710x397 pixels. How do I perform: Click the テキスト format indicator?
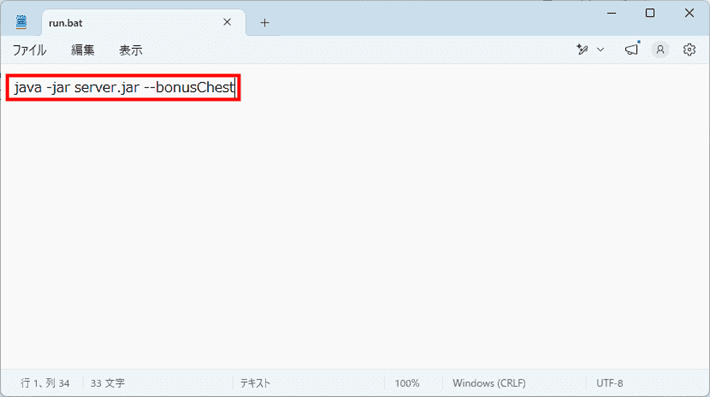coord(255,383)
